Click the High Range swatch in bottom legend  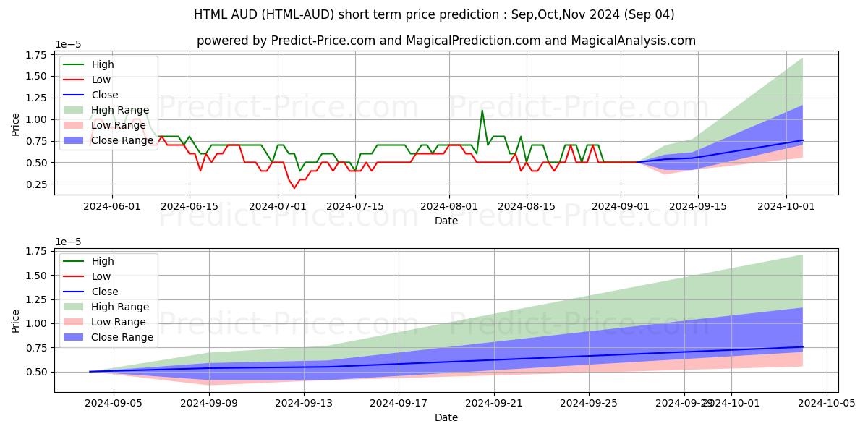pyautogui.click(x=75, y=307)
